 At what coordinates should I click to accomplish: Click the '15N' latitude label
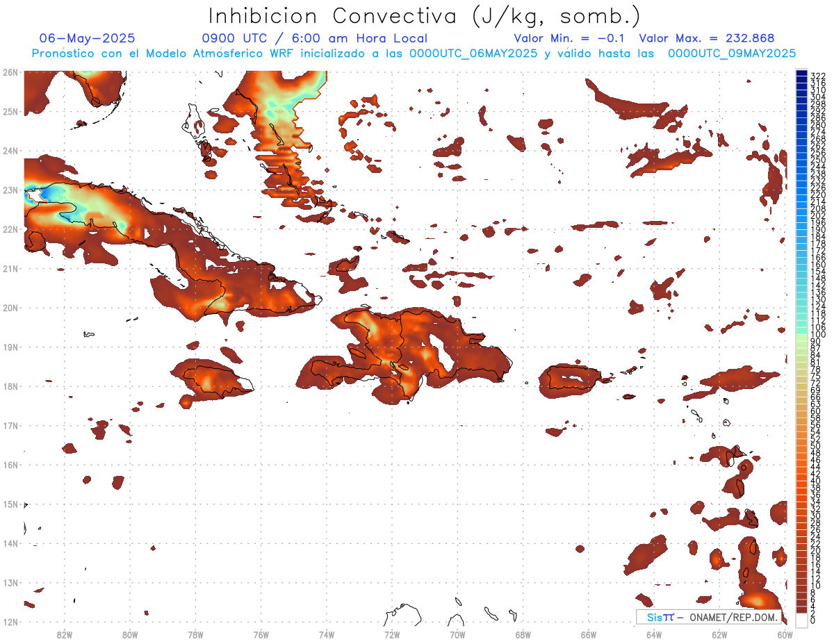tap(10, 504)
